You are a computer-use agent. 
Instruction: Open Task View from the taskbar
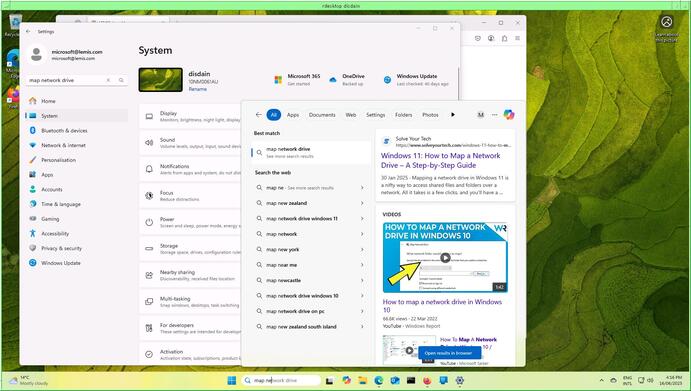(329, 380)
